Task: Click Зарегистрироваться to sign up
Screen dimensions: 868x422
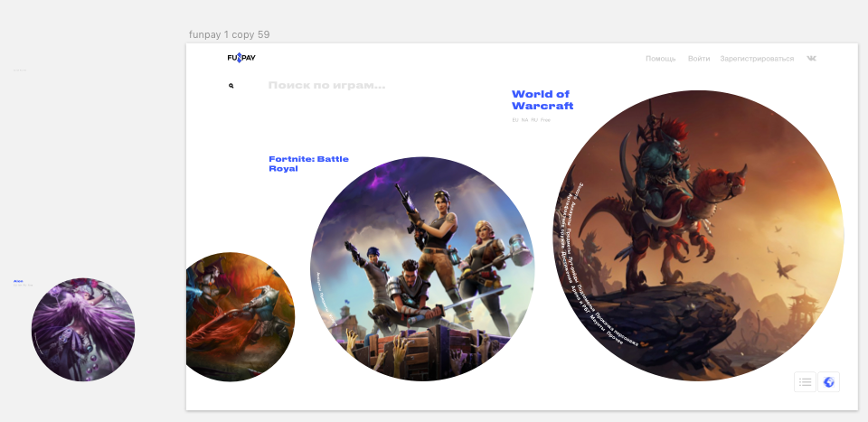Action: pyautogui.click(x=757, y=59)
